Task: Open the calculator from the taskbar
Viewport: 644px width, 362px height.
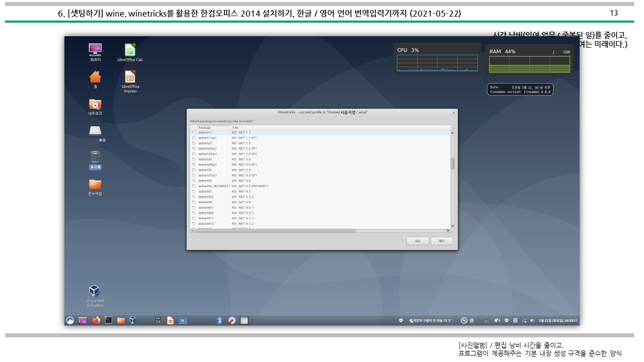Action: click(158, 320)
